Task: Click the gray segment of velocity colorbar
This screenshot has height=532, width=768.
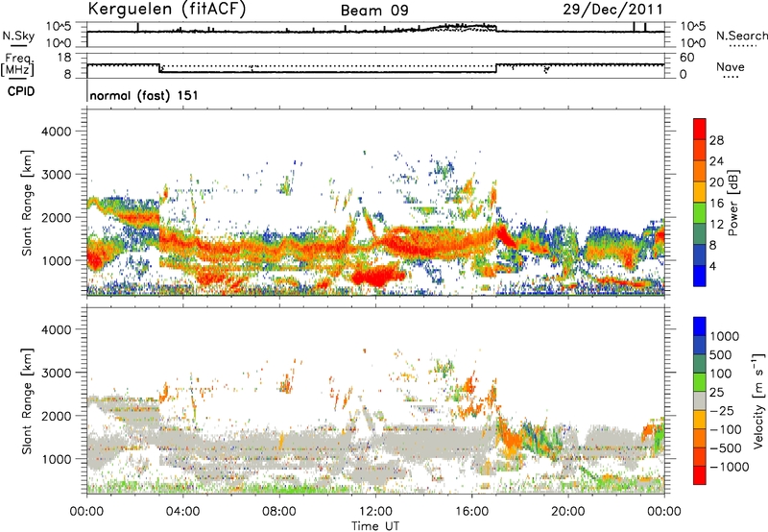Action: pos(700,400)
